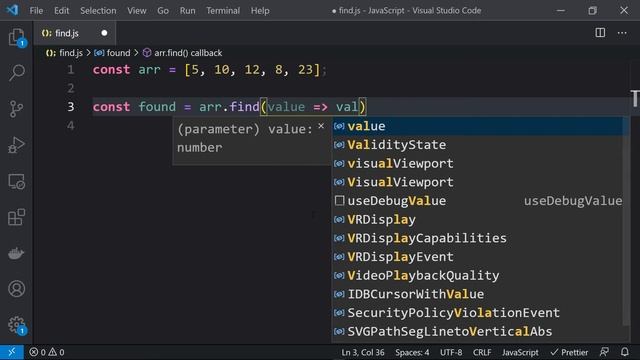Click the suggestion list scrollbar

click(x=626, y=222)
